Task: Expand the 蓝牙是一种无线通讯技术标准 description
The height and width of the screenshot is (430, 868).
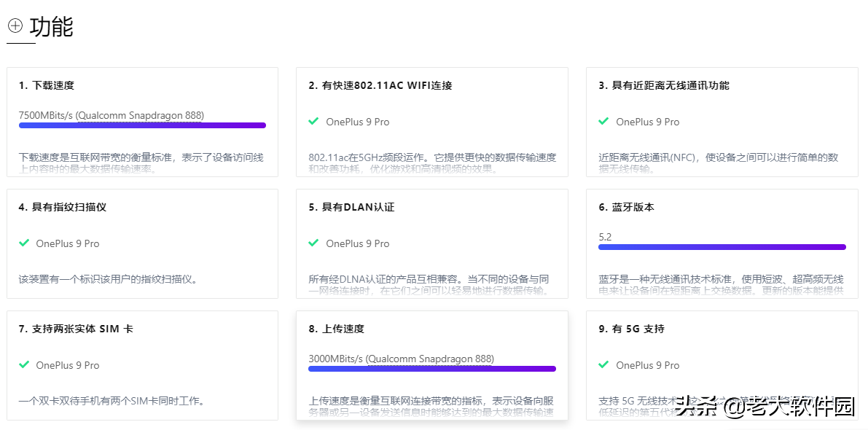Action: pyautogui.click(x=722, y=284)
